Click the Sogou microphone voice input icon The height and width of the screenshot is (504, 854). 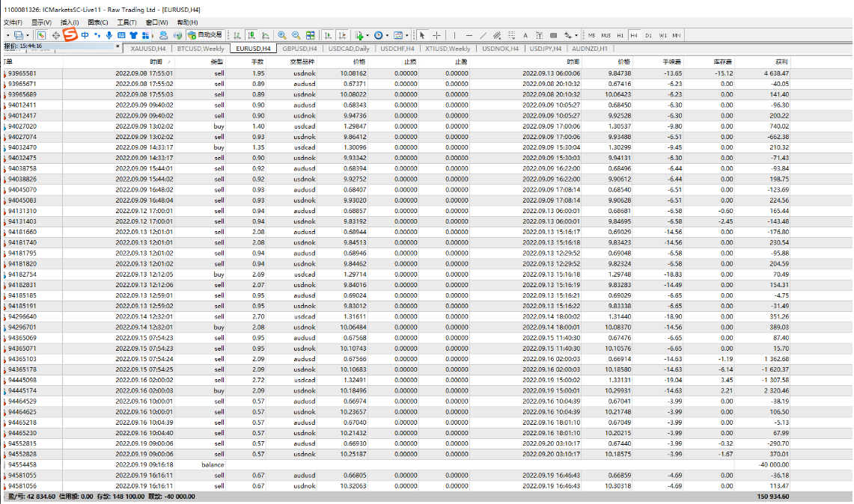tap(109, 35)
